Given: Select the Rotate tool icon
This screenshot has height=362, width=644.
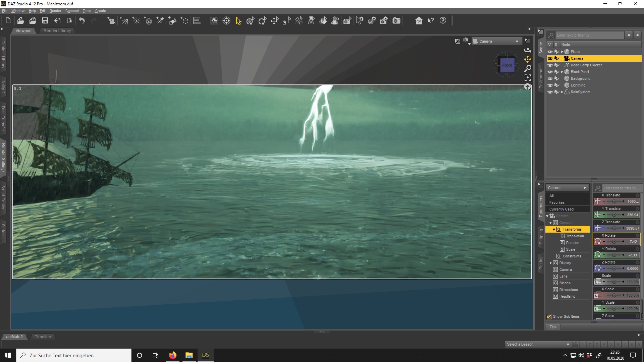Looking at the screenshot, I should (262, 21).
